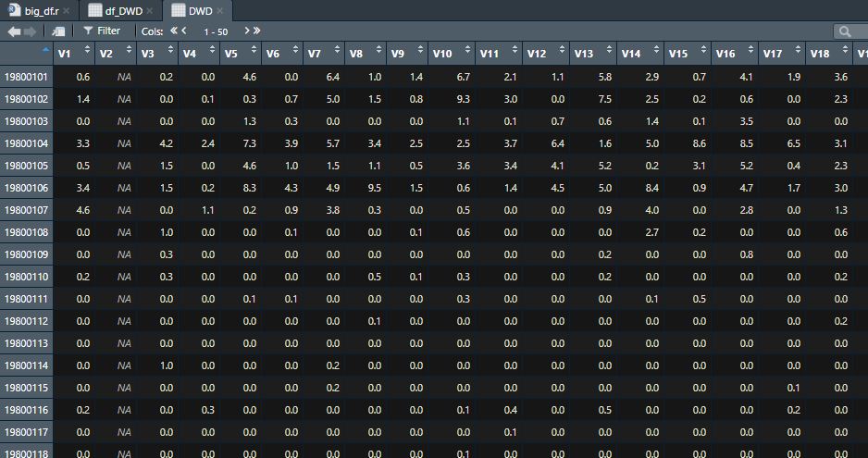Click the row-name sort triangle in header corner
The width and height of the screenshot is (868, 458).
(x=46, y=47)
